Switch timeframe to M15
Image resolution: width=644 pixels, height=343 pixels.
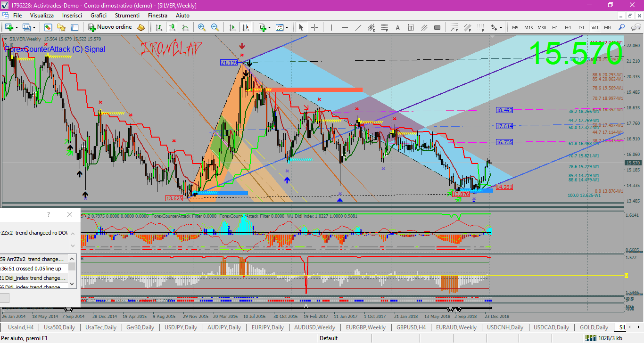tap(528, 27)
